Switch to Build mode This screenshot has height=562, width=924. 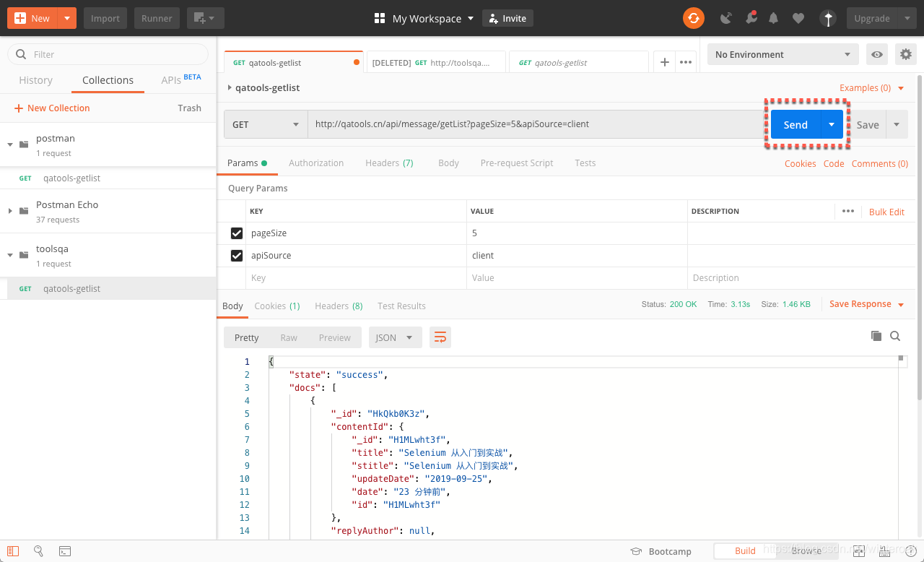coord(745,550)
